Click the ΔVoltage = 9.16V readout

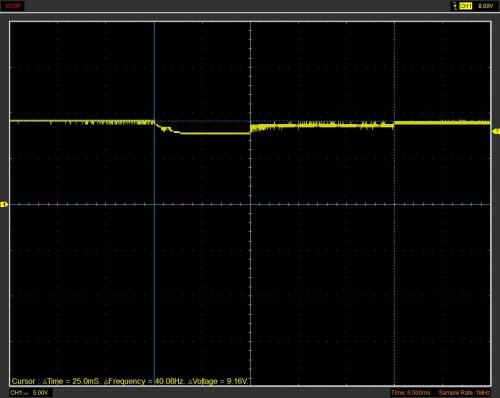218,381
